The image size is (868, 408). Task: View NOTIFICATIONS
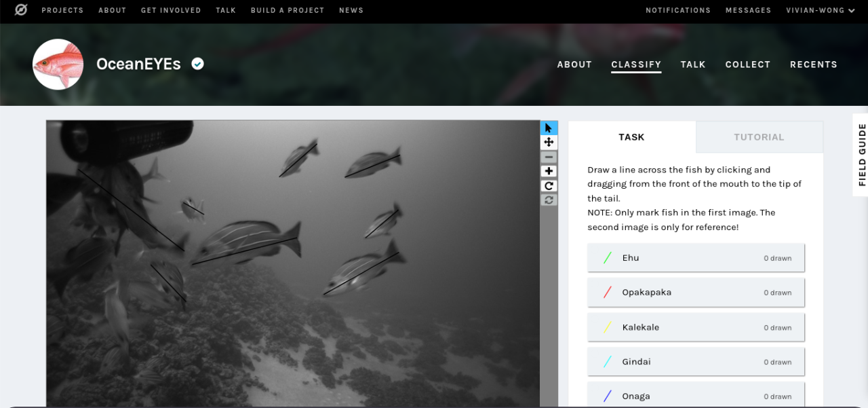(x=678, y=10)
